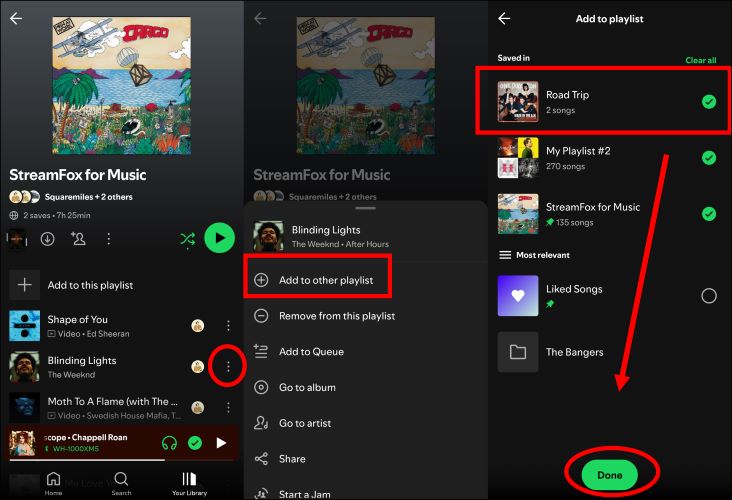
Task: Open playlist more options next to invite icon
Action: tap(109, 239)
